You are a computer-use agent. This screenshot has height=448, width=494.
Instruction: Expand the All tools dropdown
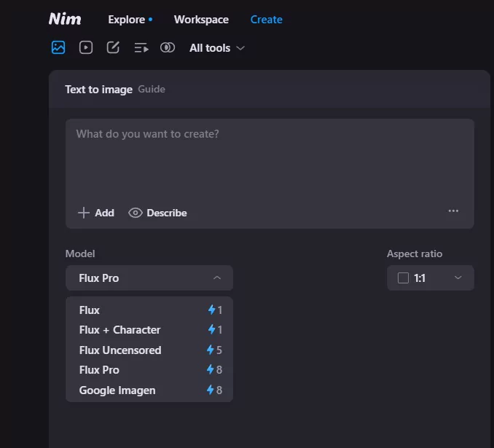[x=216, y=48]
